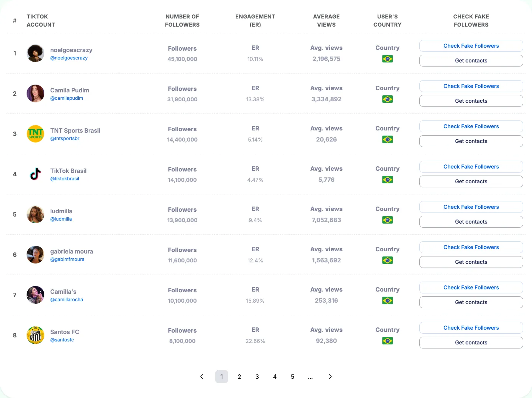Check Fake Followers for TNT Sports Brasil

pos(471,126)
